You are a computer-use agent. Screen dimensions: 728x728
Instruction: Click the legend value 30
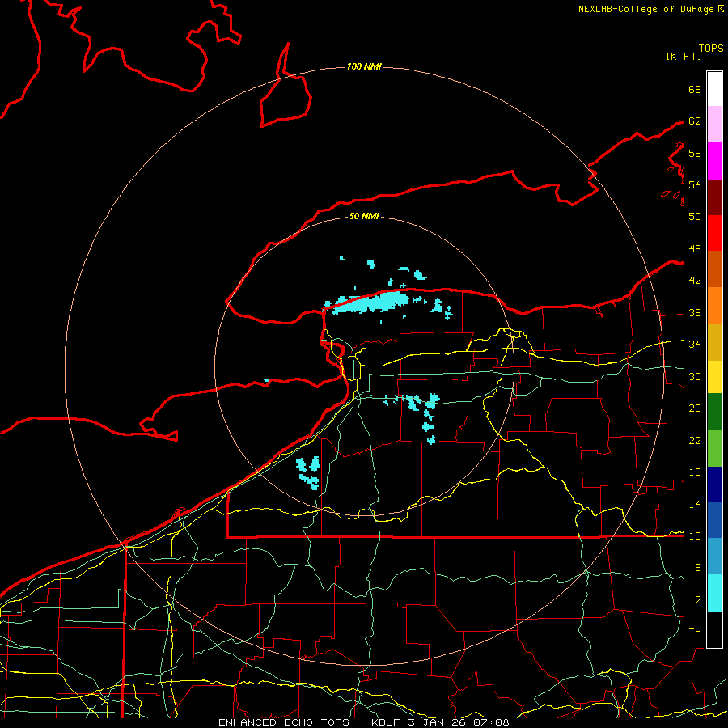pos(695,376)
